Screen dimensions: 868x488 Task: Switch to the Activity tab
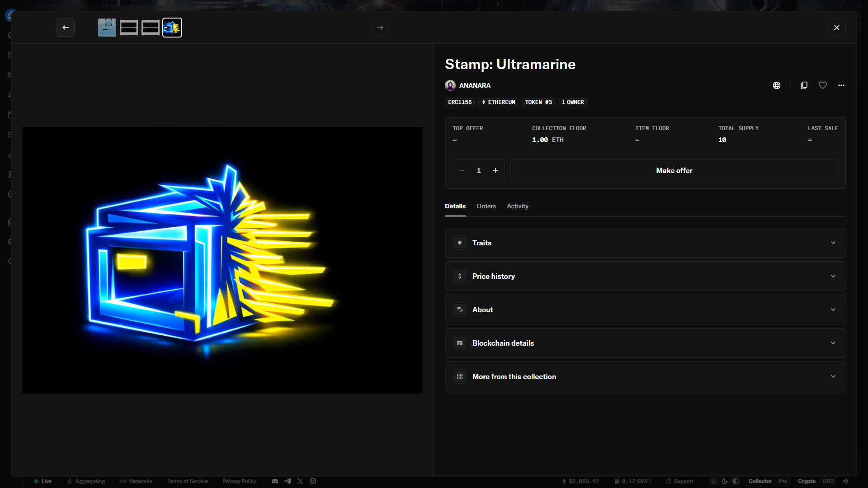coord(517,206)
